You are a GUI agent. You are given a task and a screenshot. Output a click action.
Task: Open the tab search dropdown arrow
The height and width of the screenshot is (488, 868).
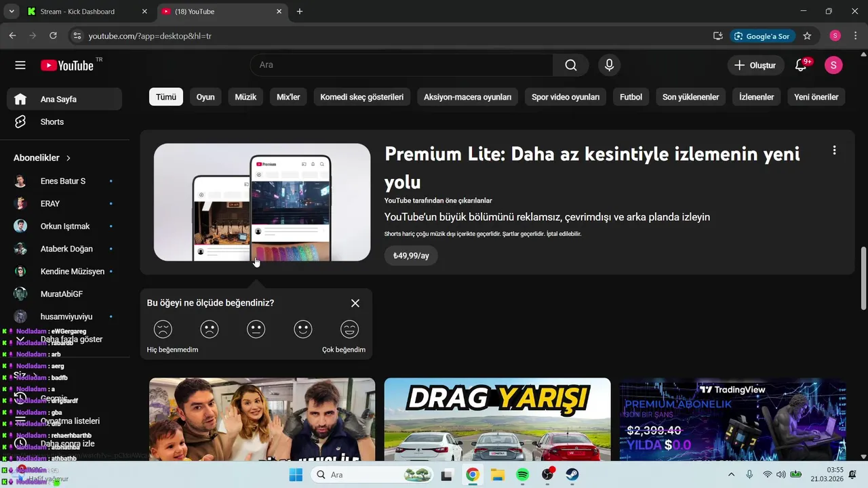coord(11,12)
